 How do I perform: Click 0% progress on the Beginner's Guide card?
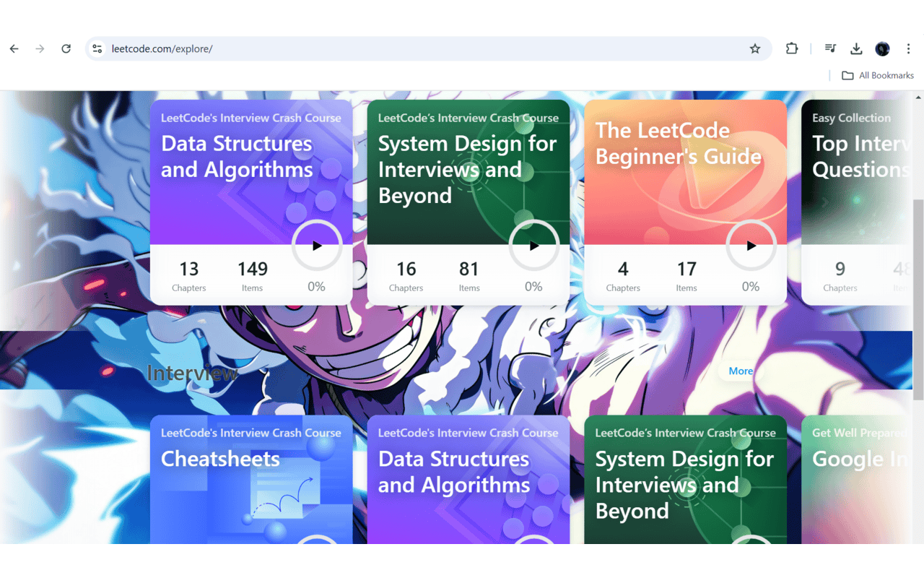(x=751, y=287)
